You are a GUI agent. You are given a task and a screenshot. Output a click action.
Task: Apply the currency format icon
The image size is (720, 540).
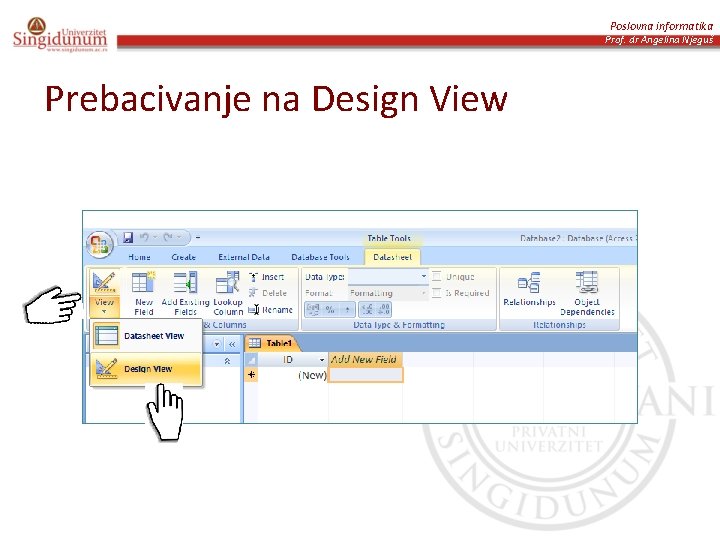click(x=313, y=309)
